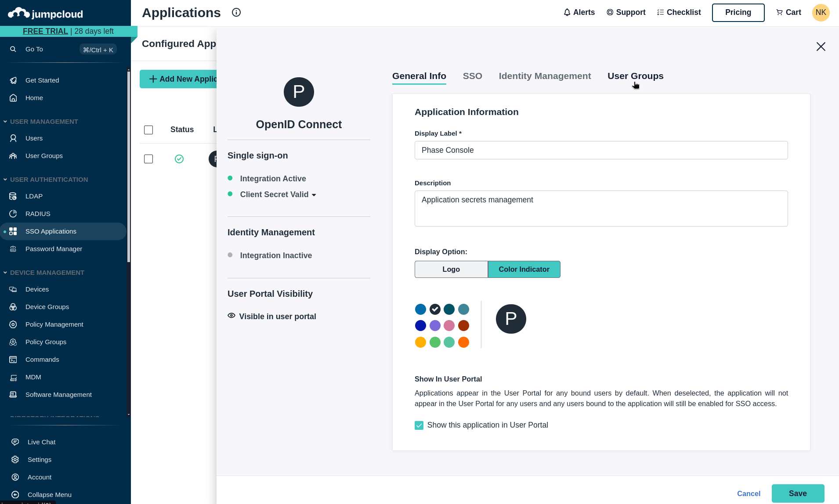Click the Pricing button
Image resolution: width=839 pixels, height=504 pixels.
(x=738, y=12)
